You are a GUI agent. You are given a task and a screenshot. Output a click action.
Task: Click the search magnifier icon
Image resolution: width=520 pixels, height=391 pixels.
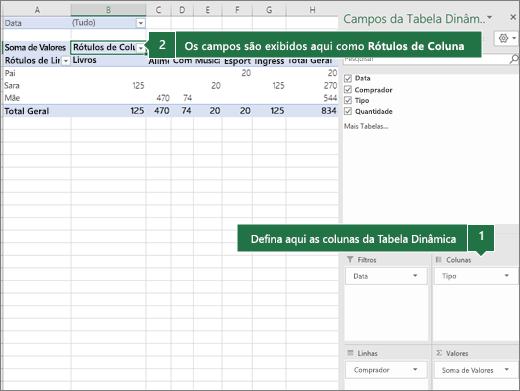(x=514, y=59)
